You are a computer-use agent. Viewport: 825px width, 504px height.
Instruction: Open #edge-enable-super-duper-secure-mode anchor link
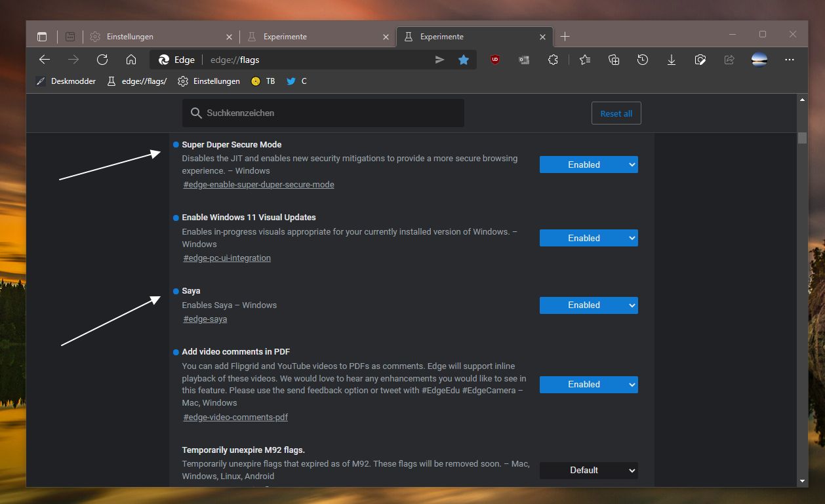click(258, 185)
